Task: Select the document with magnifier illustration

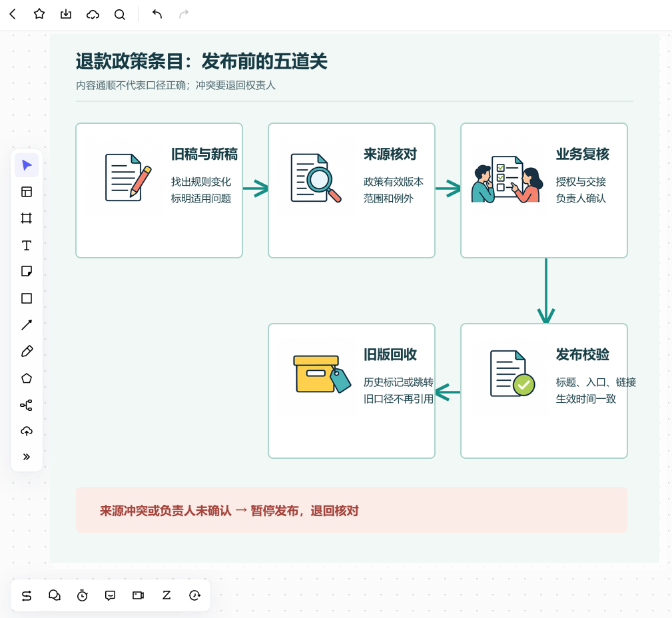Action: click(x=316, y=177)
